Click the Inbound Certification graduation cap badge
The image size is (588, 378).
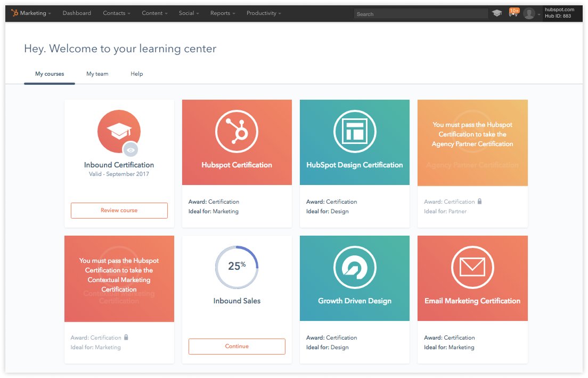(118, 132)
